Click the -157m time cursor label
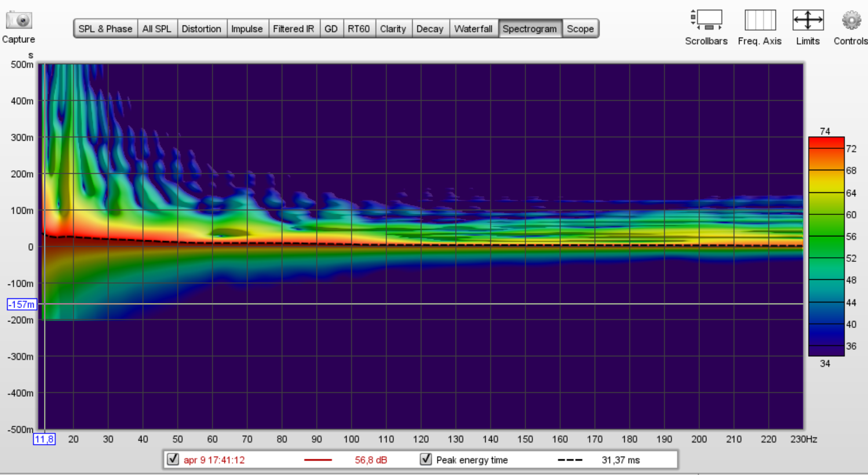 point(21,304)
